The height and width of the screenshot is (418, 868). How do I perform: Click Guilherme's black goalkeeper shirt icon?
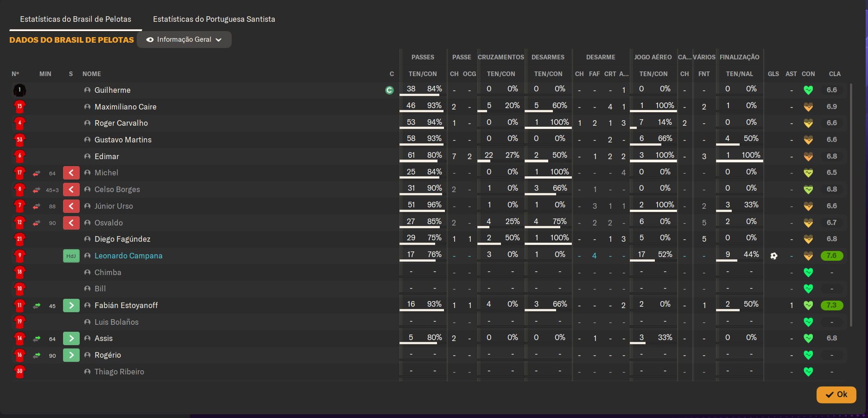click(19, 90)
